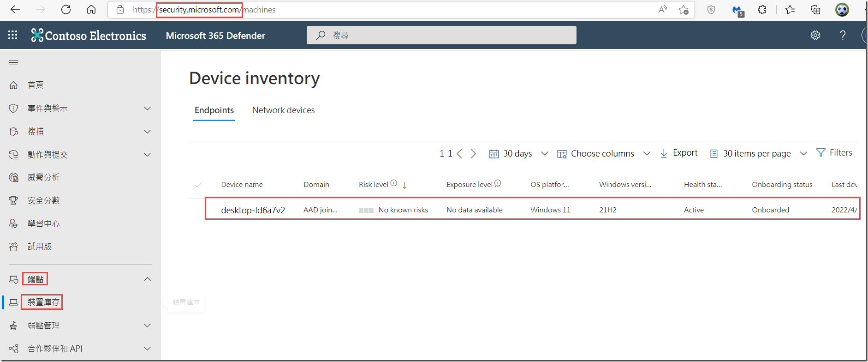Image resolution: width=868 pixels, height=362 pixels.
Task: Click the Risk level info icon
Action: click(x=393, y=183)
